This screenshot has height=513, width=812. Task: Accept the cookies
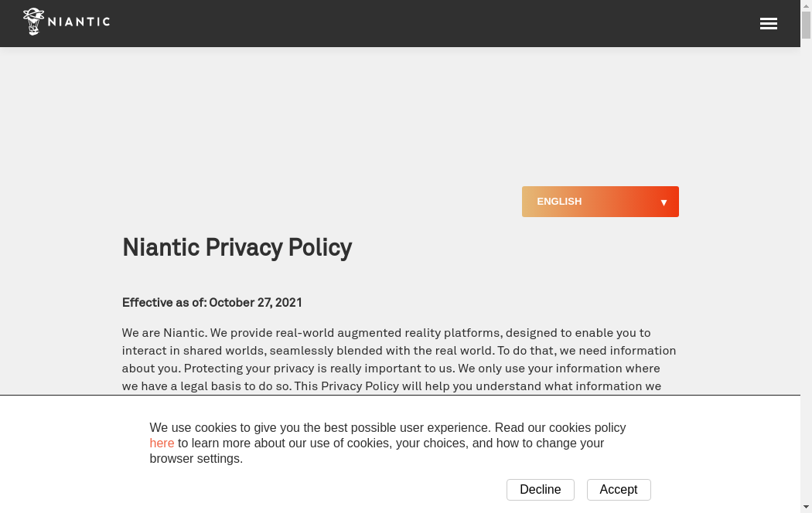click(x=619, y=490)
